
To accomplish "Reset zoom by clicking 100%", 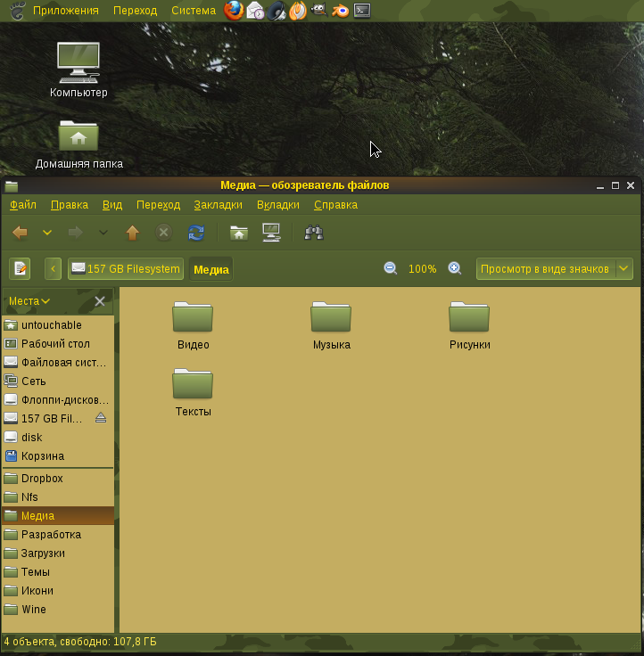I will click(422, 268).
